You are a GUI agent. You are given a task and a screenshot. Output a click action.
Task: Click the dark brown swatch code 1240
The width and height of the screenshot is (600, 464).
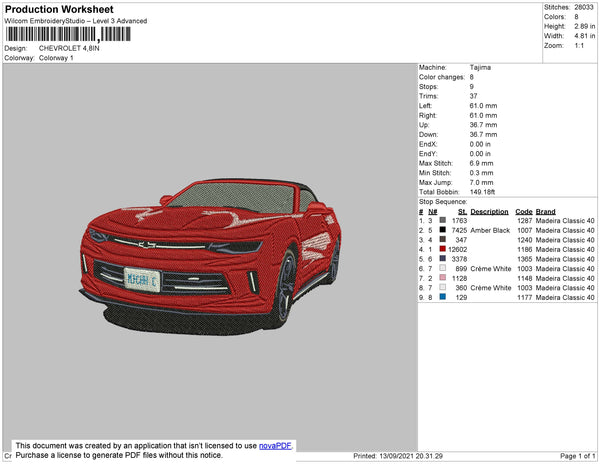pyautogui.click(x=442, y=240)
